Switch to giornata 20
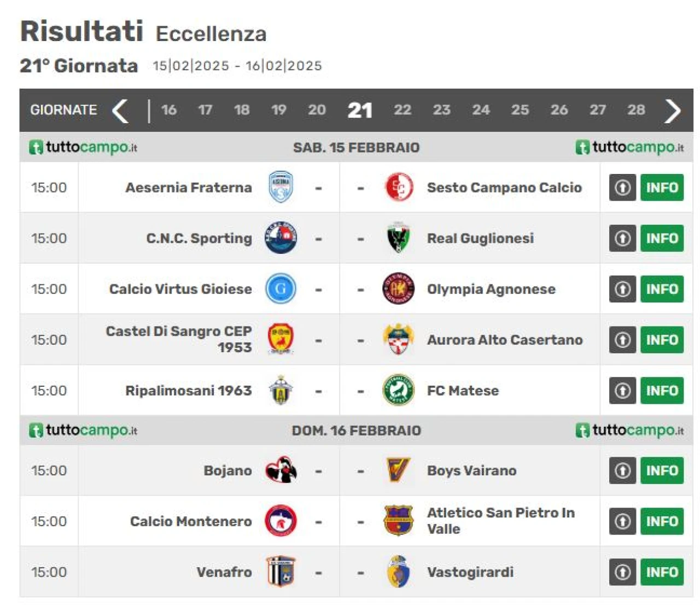Viewport: 700px width, 605px height. coord(317,110)
